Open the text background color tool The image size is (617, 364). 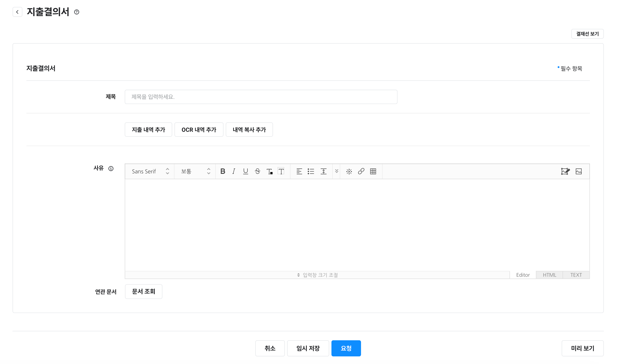click(x=281, y=171)
